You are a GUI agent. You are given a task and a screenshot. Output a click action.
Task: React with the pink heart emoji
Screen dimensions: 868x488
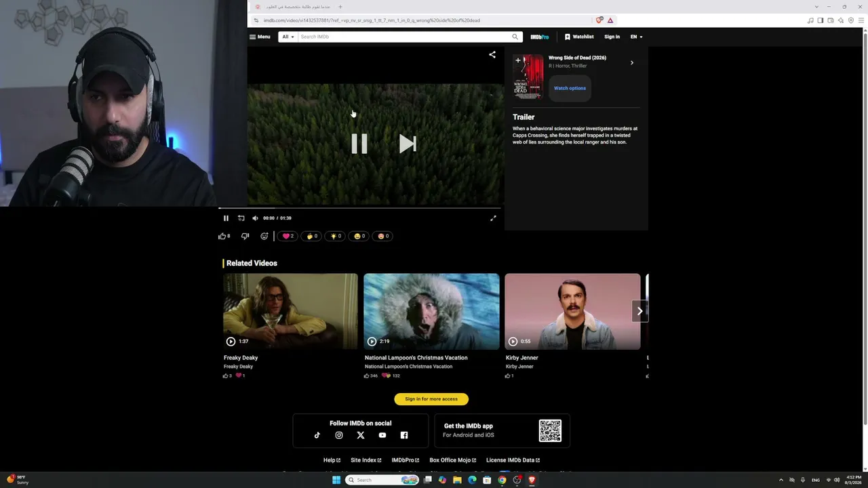coord(288,236)
